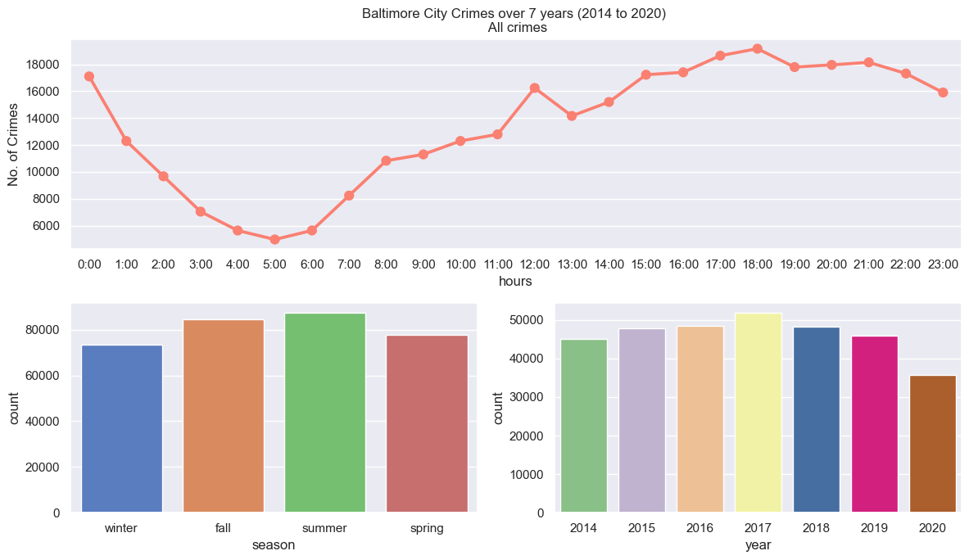The image size is (969, 560).
Task: Select the 13:00 dip data point
Action: pyautogui.click(x=572, y=116)
